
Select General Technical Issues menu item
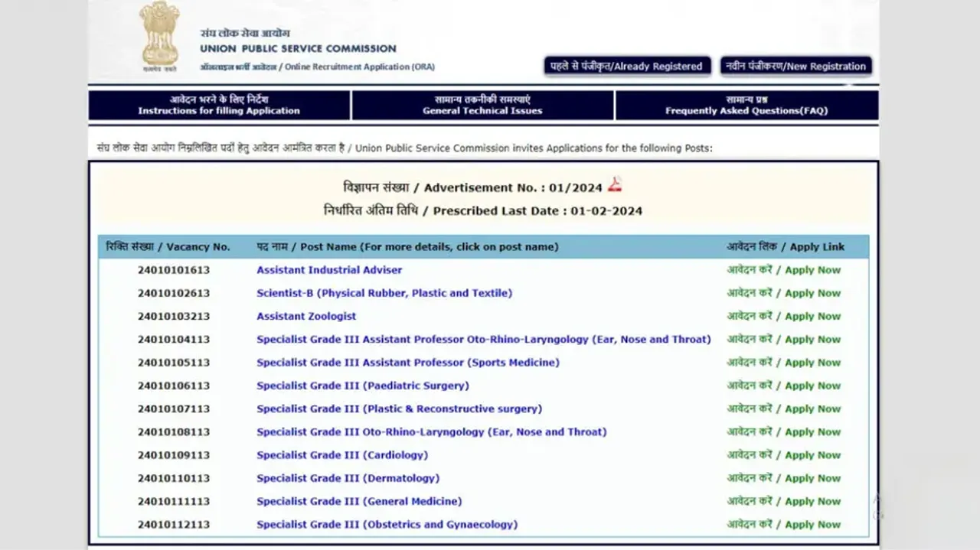[482, 106]
